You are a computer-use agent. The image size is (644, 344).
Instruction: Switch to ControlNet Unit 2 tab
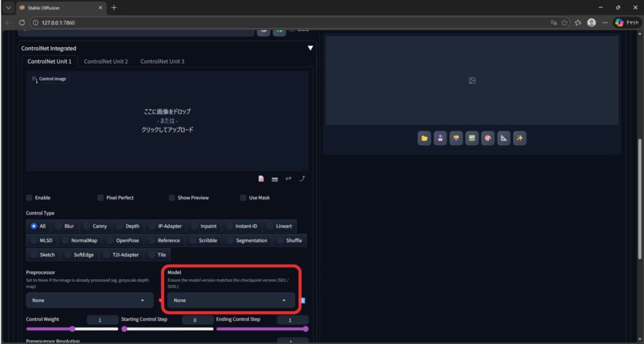tap(106, 62)
